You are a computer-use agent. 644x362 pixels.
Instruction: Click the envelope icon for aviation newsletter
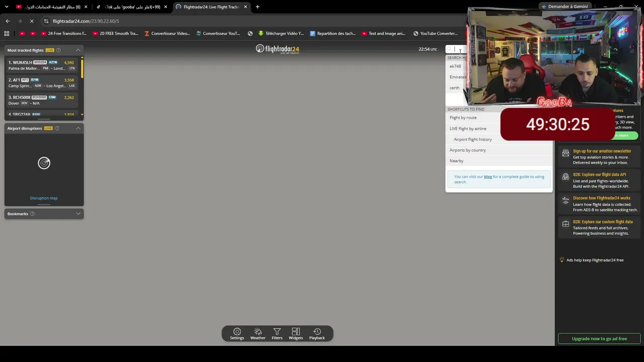coord(566,153)
